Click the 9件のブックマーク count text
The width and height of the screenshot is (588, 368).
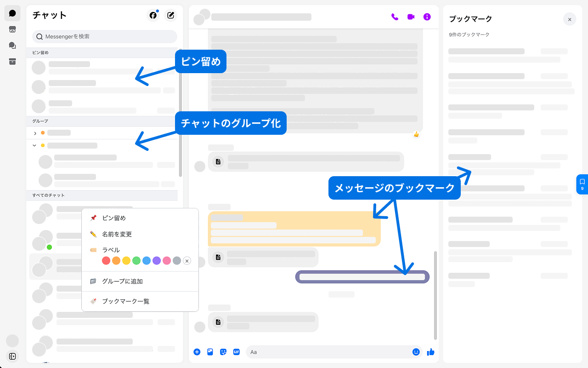[469, 34]
